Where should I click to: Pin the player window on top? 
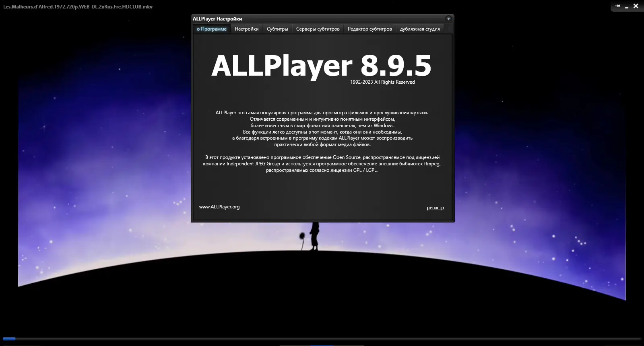(x=618, y=6)
